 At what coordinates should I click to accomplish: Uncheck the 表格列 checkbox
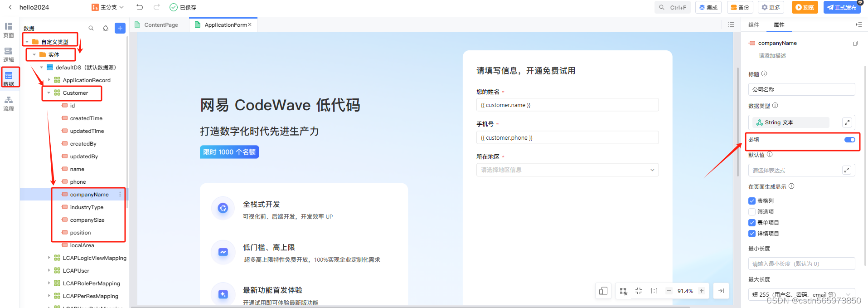click(752, 201)
